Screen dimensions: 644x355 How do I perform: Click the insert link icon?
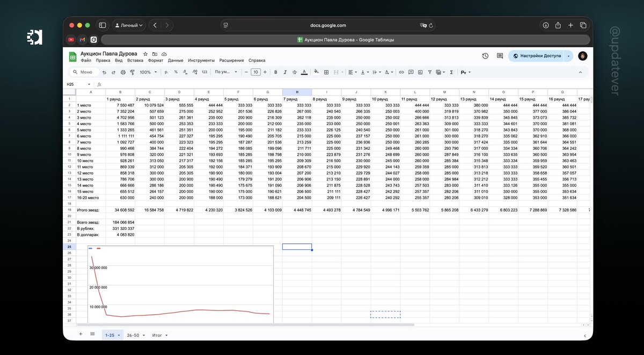pyautogui.click(x=401, y=72)
